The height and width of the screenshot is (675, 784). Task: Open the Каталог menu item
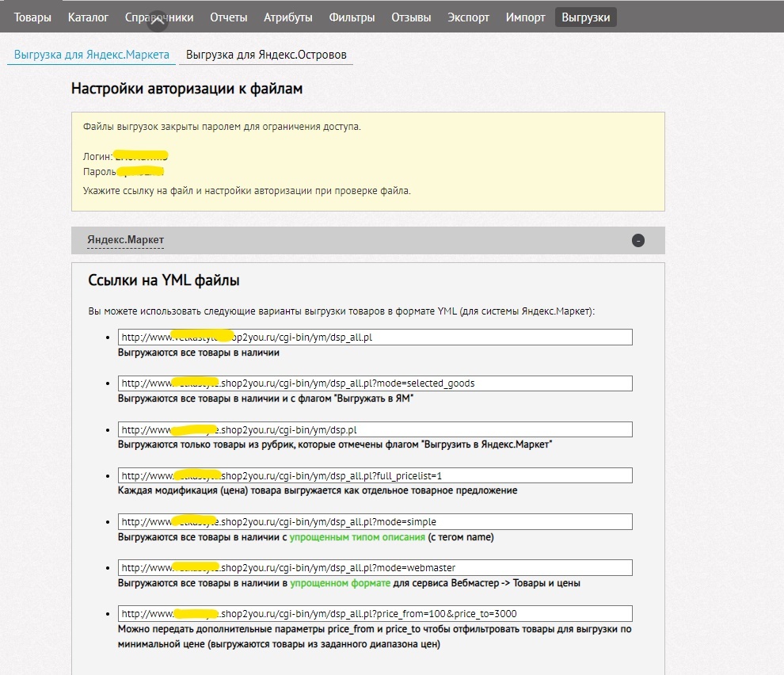pos(88,17)
